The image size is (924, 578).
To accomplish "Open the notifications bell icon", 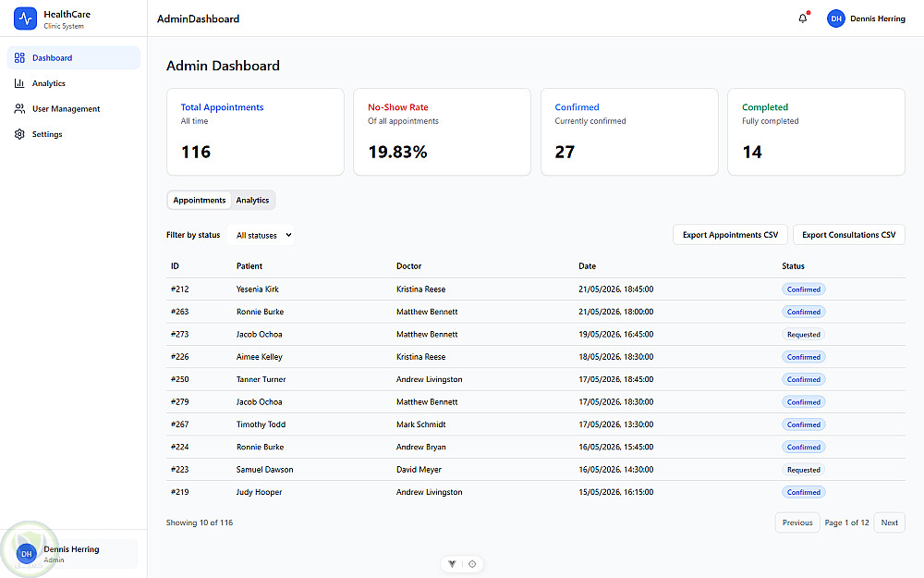I will pyautogui.click(x=803, y=18).
